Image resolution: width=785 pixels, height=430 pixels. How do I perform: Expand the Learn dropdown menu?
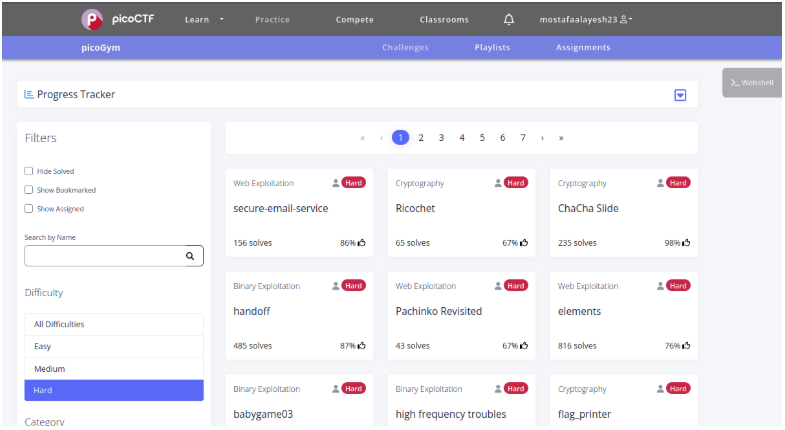pyautogui.click(x=204, y=20)
